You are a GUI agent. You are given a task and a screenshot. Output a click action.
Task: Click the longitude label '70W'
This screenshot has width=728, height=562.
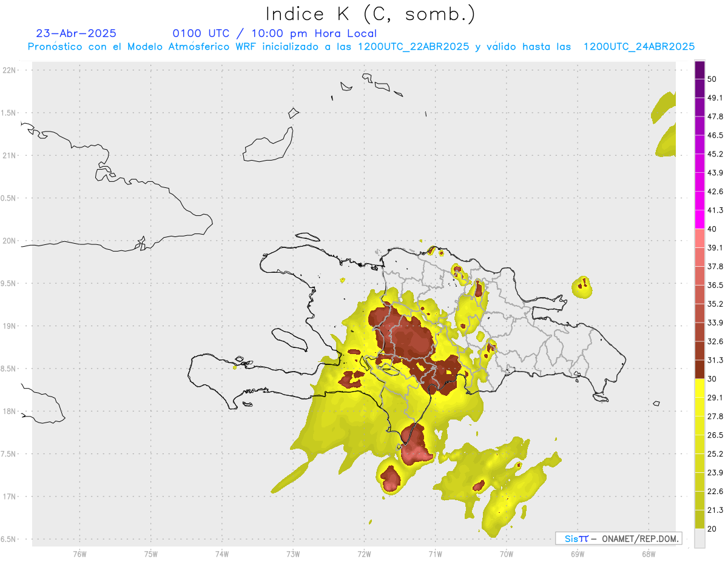[x=507, y=554]
